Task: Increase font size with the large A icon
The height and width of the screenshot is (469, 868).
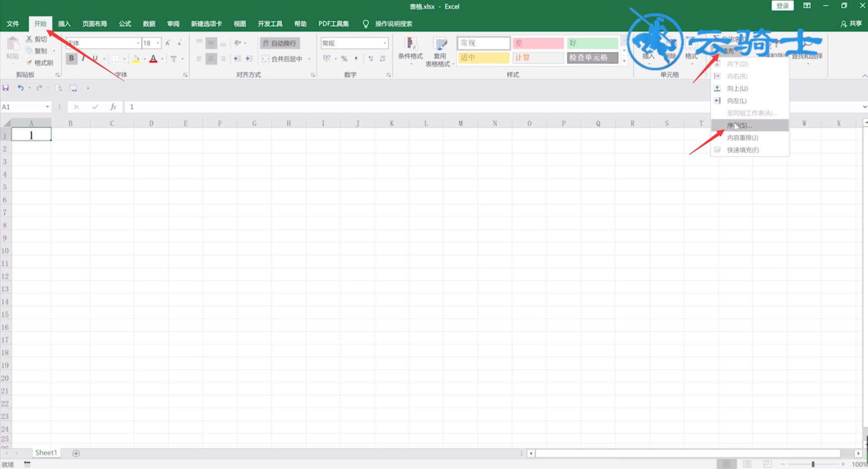Action: tap(168, 43)
